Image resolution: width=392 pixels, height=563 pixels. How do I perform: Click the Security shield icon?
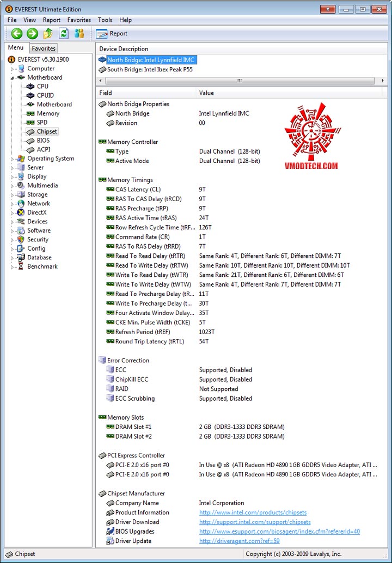pos(21,239)
